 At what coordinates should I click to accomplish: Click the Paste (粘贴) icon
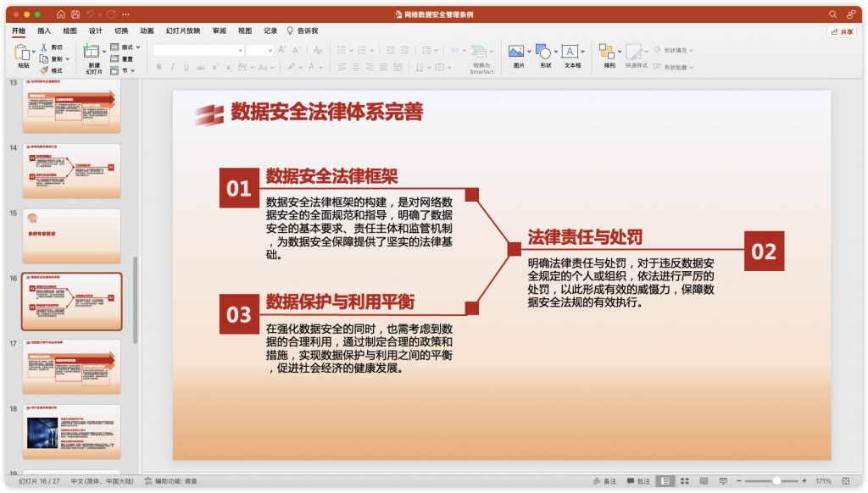point(23,53)
